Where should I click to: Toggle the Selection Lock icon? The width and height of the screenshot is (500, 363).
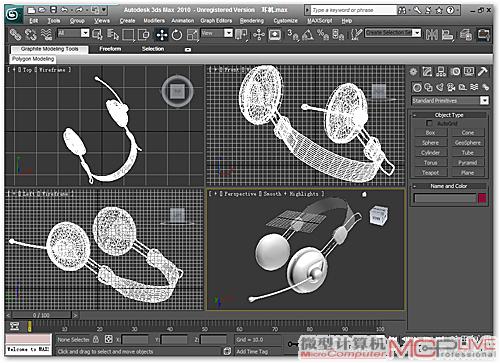click(96, 340)
